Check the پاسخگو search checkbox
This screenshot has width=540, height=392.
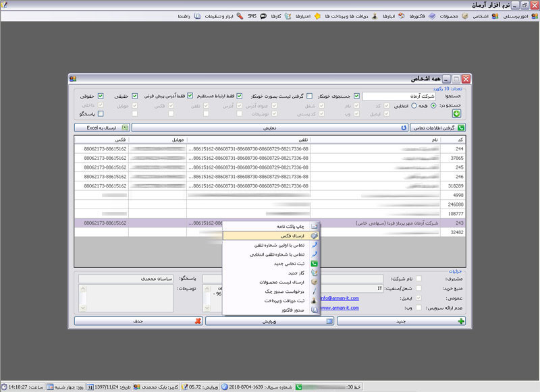pos(101,113)
